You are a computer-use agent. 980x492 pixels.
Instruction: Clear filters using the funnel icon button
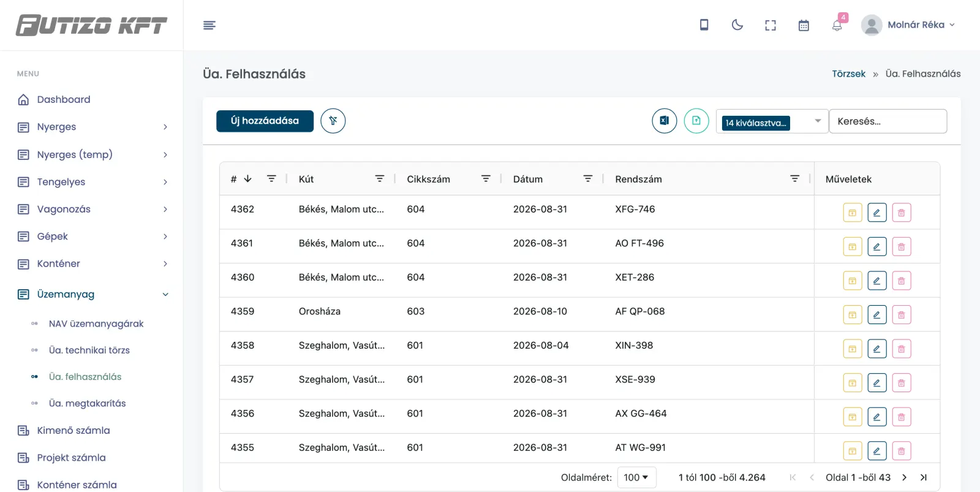coord(333,121)
